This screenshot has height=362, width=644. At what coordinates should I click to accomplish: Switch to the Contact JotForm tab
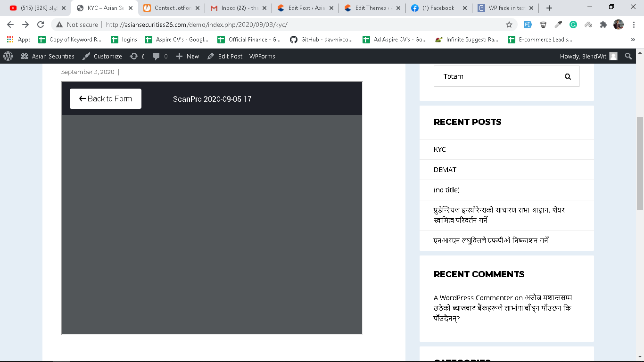coord(172,8)
